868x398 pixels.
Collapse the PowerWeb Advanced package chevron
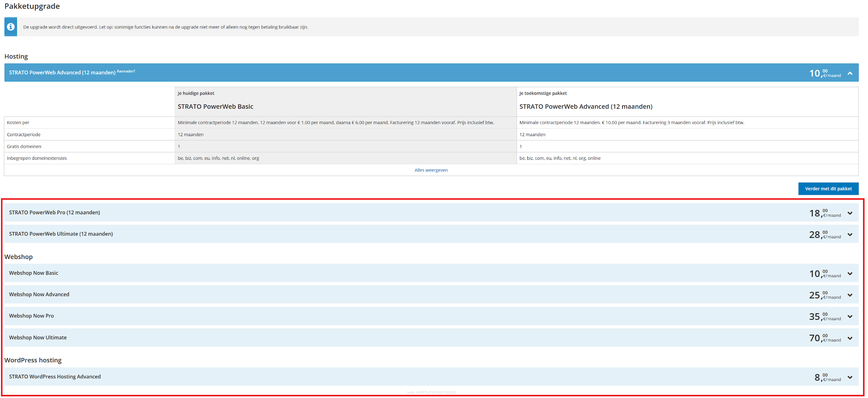pyautogui.click(x=850, y=73)
